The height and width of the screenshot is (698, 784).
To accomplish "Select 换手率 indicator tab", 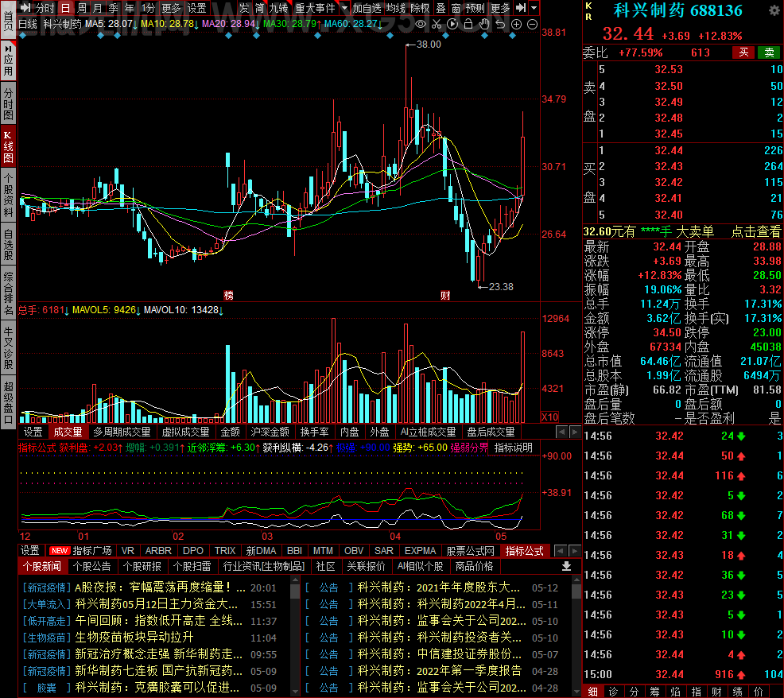I will click(315, 432).
